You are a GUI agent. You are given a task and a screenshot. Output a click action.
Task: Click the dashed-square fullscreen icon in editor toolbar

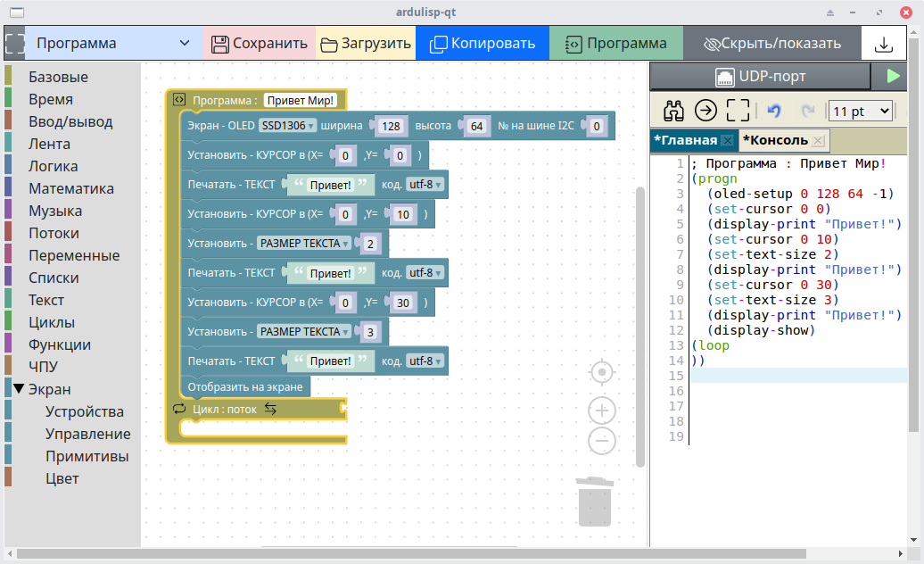pos(738,111)
